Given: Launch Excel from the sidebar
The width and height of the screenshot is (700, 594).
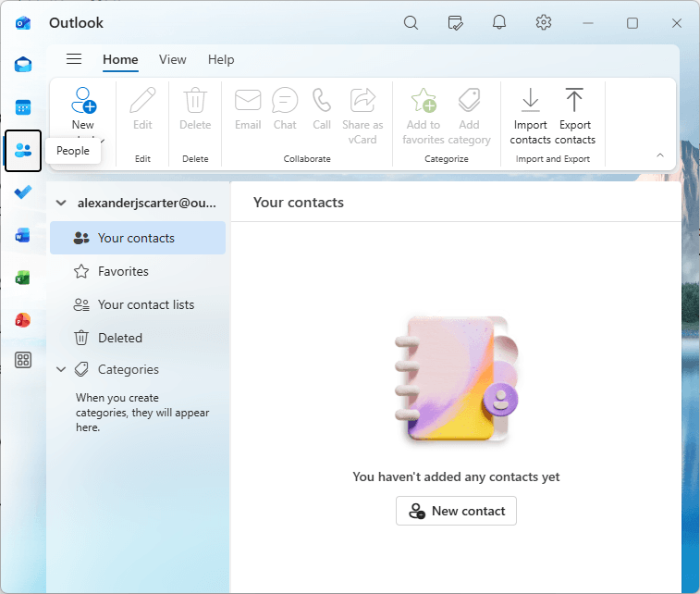Looking at the screenshot, I should point(23,278).
